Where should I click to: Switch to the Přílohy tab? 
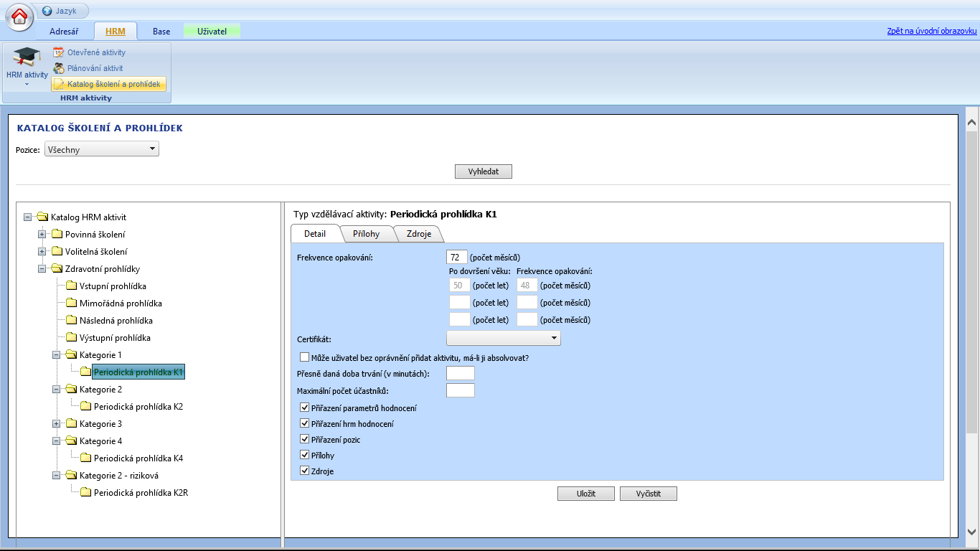tap(366, 234)
